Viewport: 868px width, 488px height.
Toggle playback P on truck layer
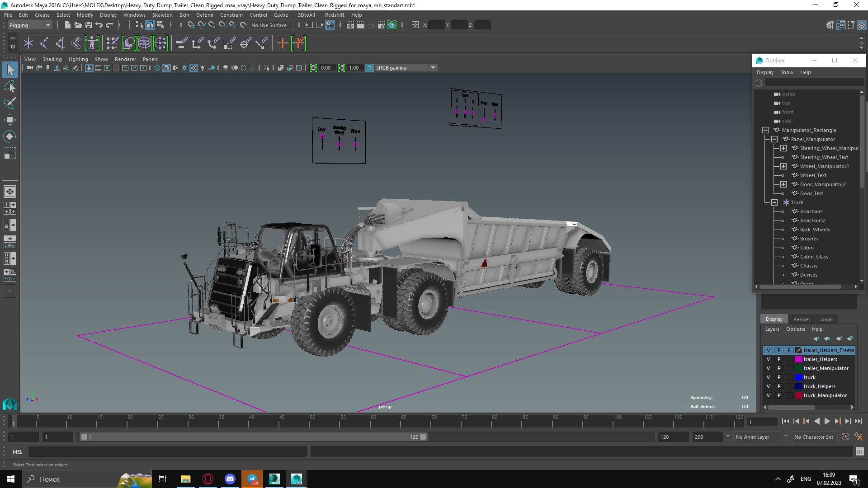tap(778, 377)
